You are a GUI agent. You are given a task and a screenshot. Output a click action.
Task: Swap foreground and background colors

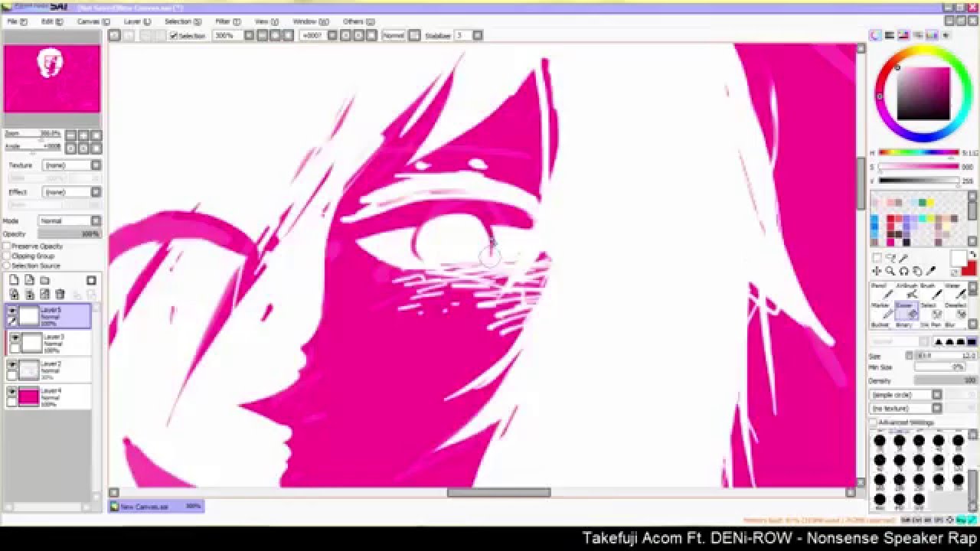coord(972,256)
